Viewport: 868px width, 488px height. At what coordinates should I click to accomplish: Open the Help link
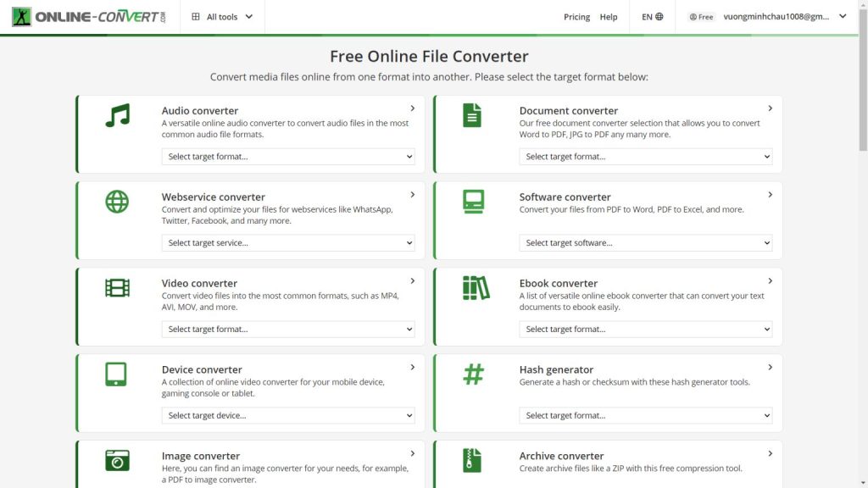coord(609,17)
